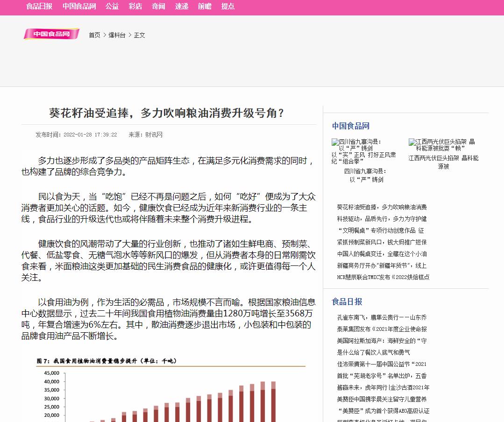Open link 美国阿拉斯加海产：海鲜安全的“守
The width and height of the screenshot is (504, 422).
[x=382, y=341]
